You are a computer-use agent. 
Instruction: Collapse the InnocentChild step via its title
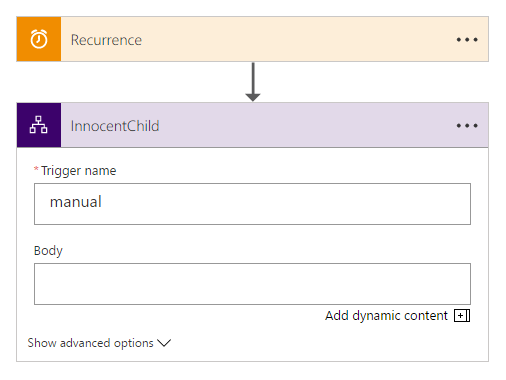(x=115, y=126)
